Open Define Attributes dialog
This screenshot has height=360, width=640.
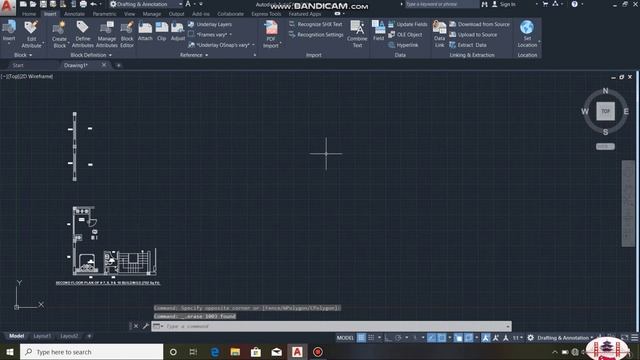pyautogui.click(x=82, y=34)
